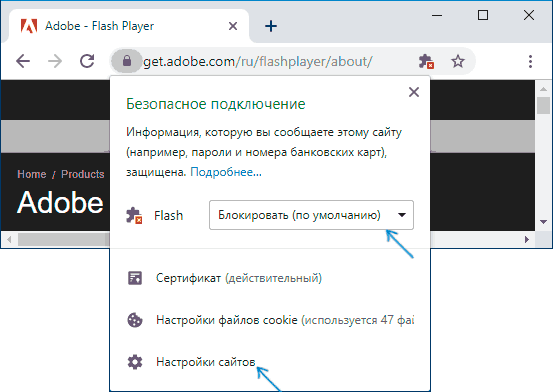
Task: Open Настройки файлов cookie
Action: [285, 320]
